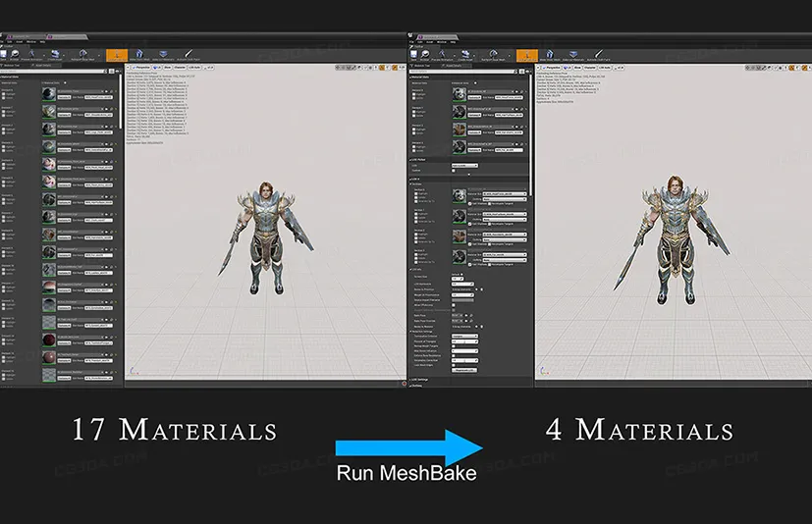
Task: Enable Isolate for Element 3 in 4-material editor
Action: [x=413, y=151]
